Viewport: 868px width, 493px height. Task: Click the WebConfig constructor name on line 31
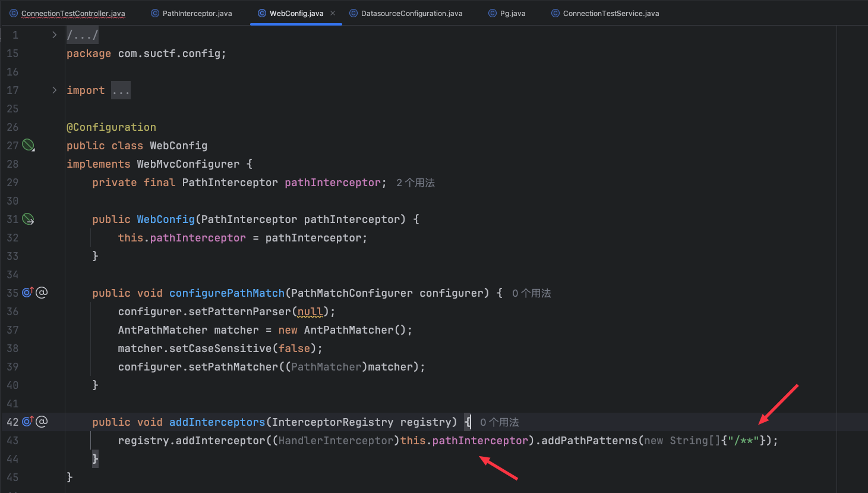pos(166,219)
